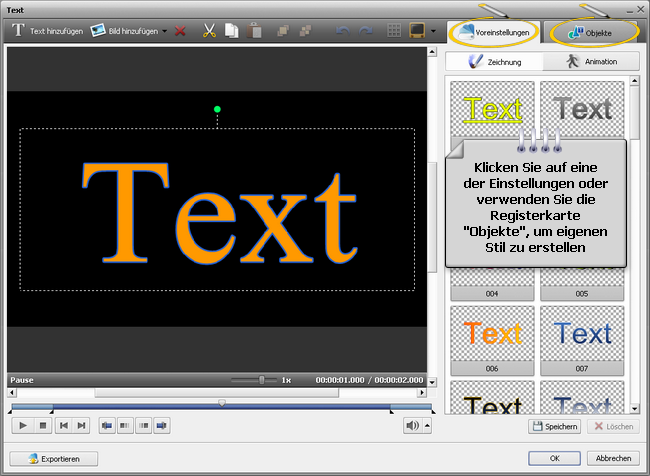The image size is (650, 476).
Task: Mute sound with the speaker icon
Action: pos(412,426)
